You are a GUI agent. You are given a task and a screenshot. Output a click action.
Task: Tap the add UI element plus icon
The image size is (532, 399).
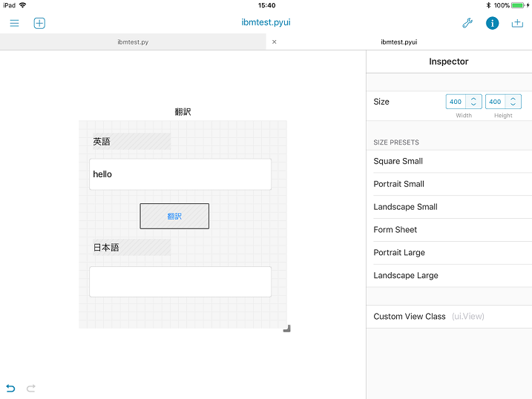coord(39,23)
